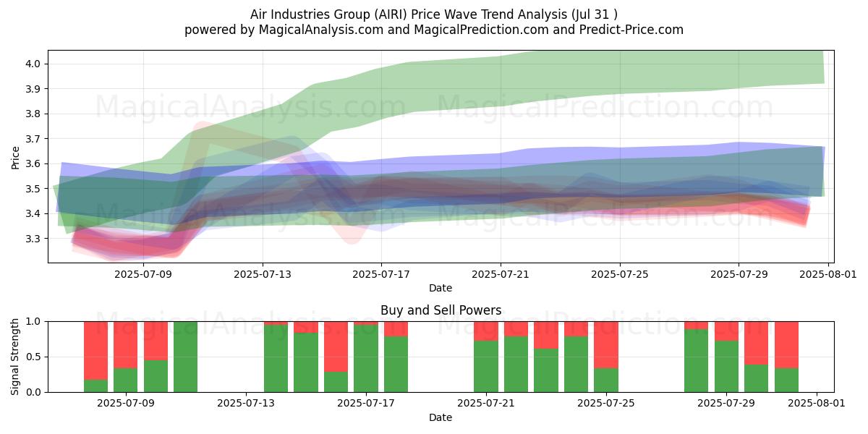Select the 3.4 price tick label
This screenshot has width=868, height=434.
pos(34,213)
